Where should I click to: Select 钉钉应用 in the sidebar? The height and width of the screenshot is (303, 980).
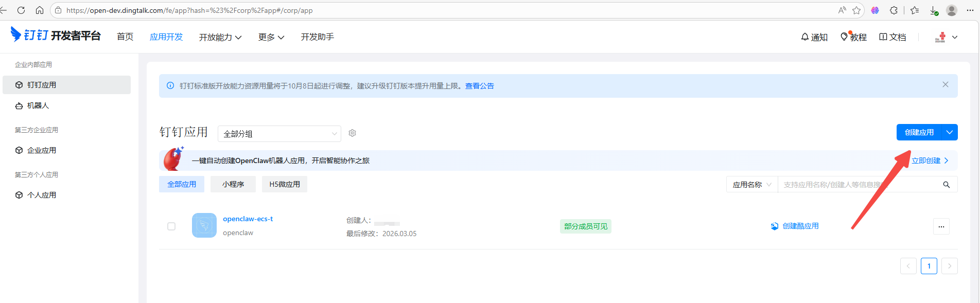66,85
